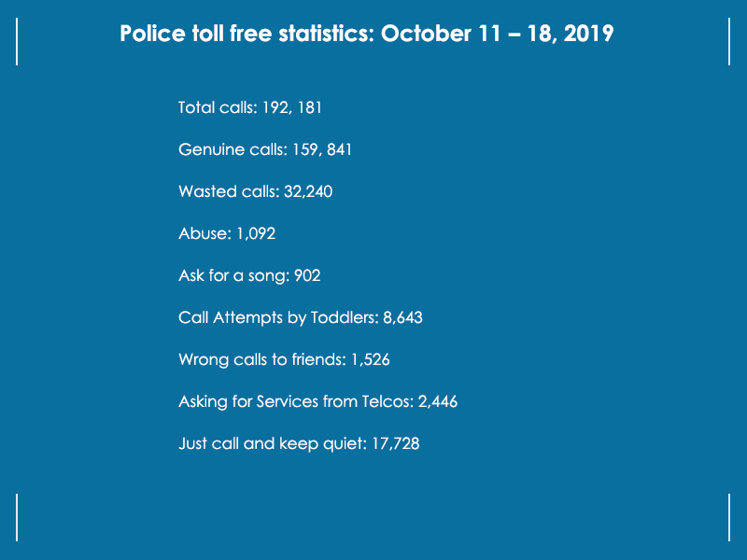747x560 pixels.
Task: Click the date range October 11 – 18, 2019
Action: (x=497, y=34)
